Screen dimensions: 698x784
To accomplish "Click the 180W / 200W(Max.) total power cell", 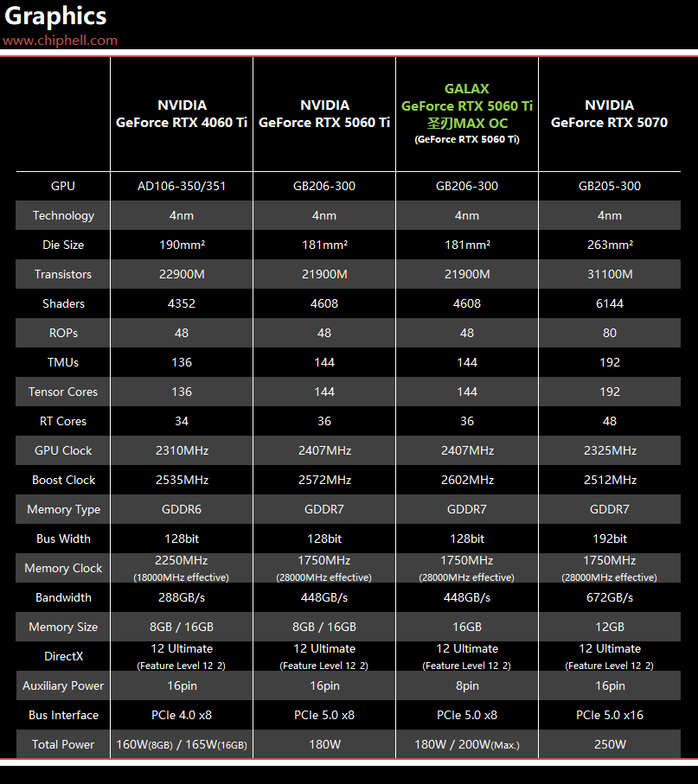I will pyautogui.click(x=467, y=744).
